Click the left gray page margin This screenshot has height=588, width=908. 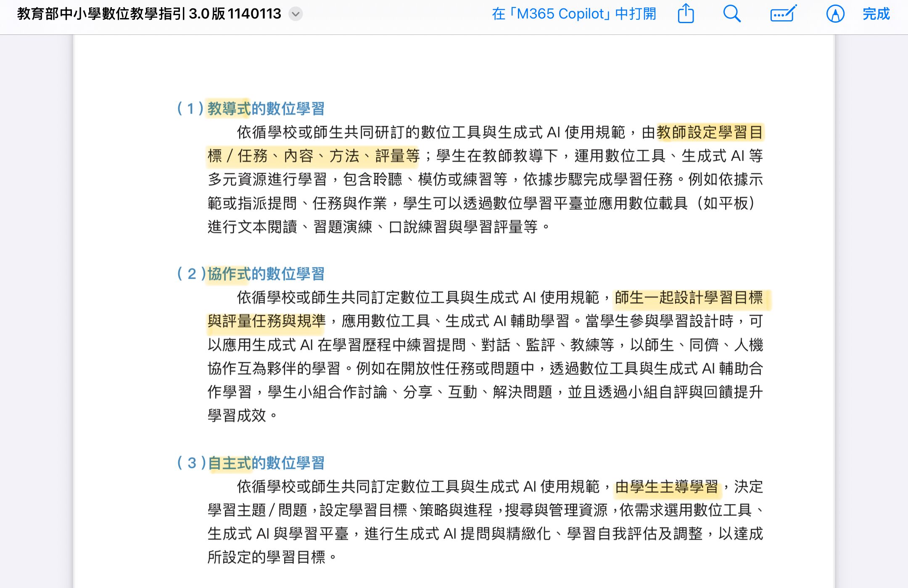[x=36, y=294]
